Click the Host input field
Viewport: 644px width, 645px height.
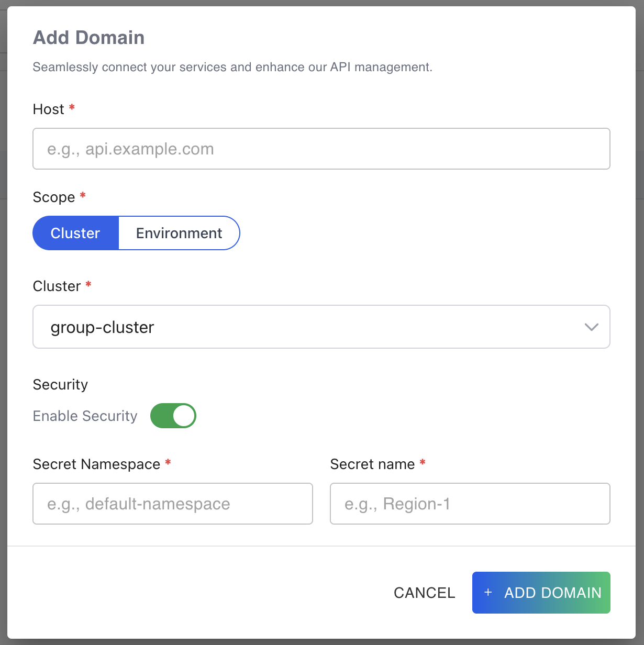tap(321, 149)
